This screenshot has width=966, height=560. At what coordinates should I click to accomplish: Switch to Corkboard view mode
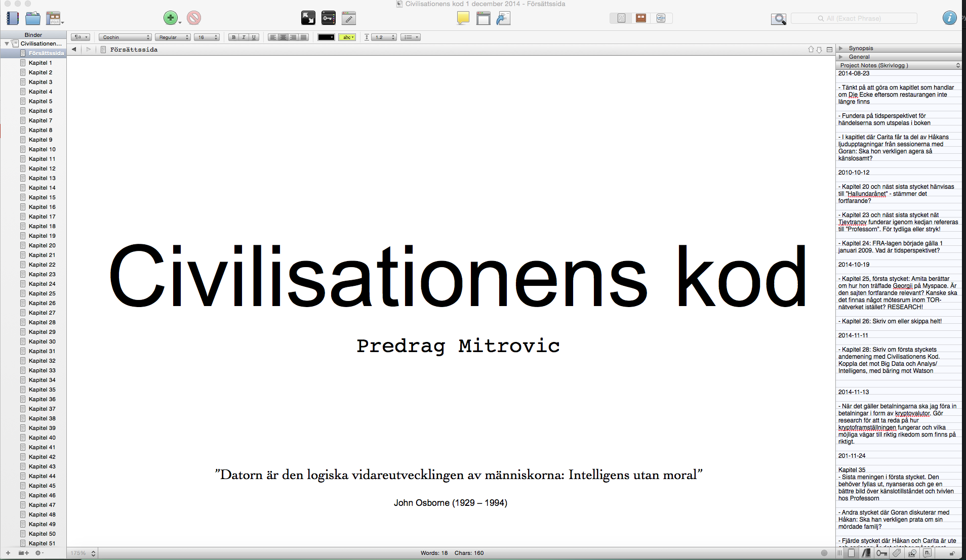coord(641,18)
